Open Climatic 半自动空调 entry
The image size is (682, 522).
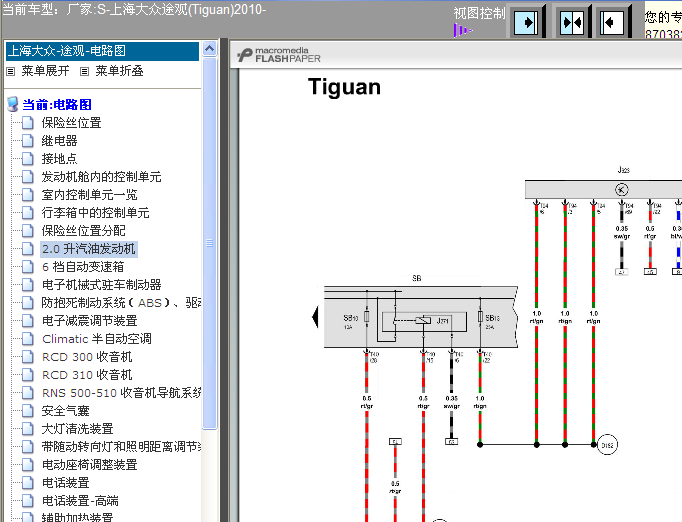(x=97, y=339)
